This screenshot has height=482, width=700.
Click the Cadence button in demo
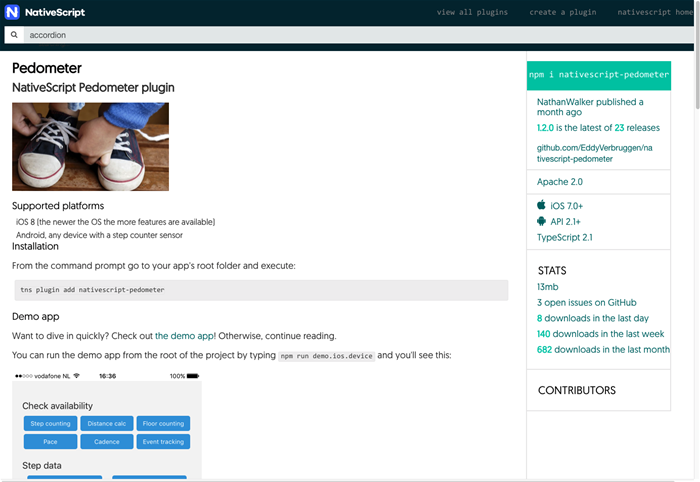(x=107, y=442)
